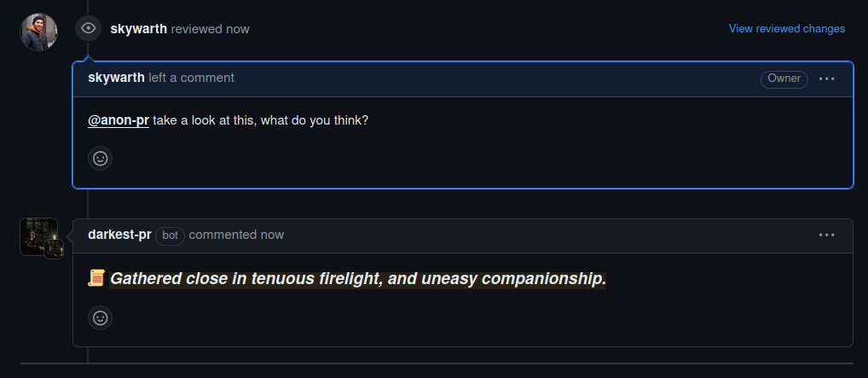Click the 'left a comment' text
The width and height of the screenshot is (868, 378).
[x=192, y=79]
